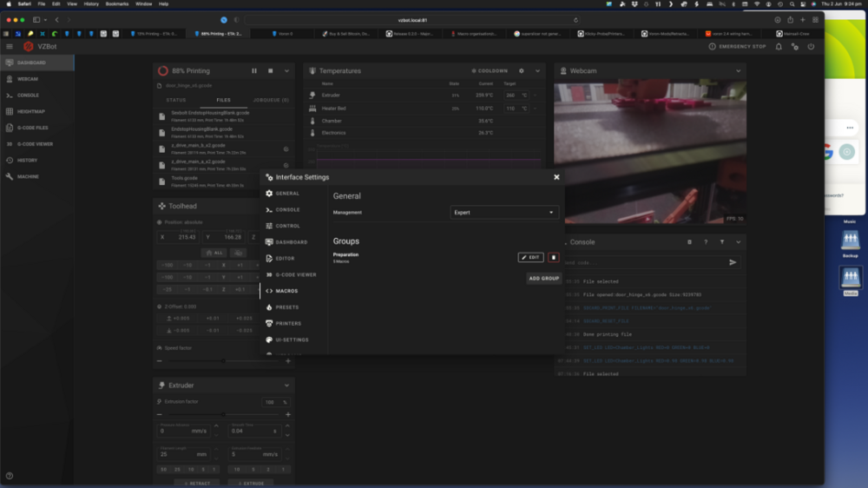
Task: Open the temperature settings gear icon
Action: [x=521, y=71]
